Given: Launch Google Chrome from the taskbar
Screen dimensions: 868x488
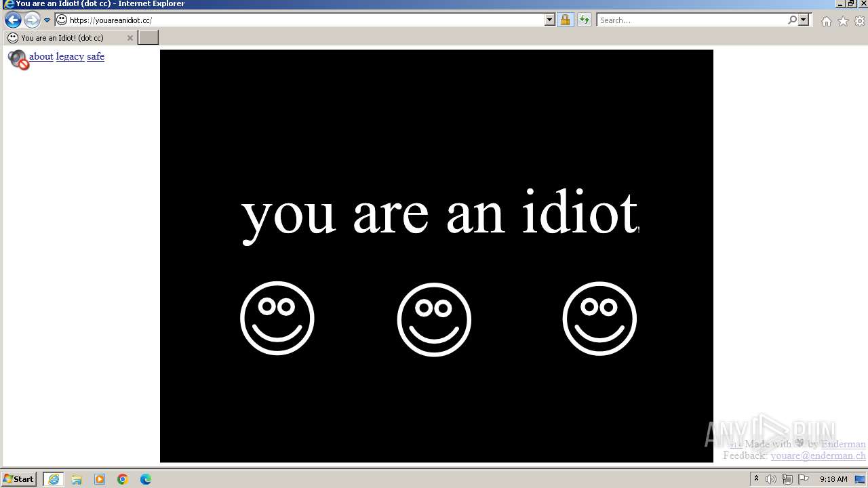Looking at the screenshot, I should tap(123, 479).
